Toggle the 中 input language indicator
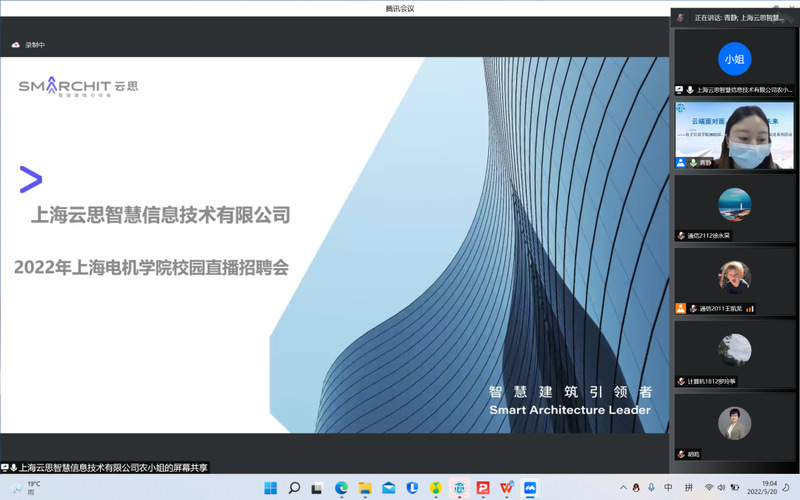Screen dimensions: 800x500 point(667,488)
